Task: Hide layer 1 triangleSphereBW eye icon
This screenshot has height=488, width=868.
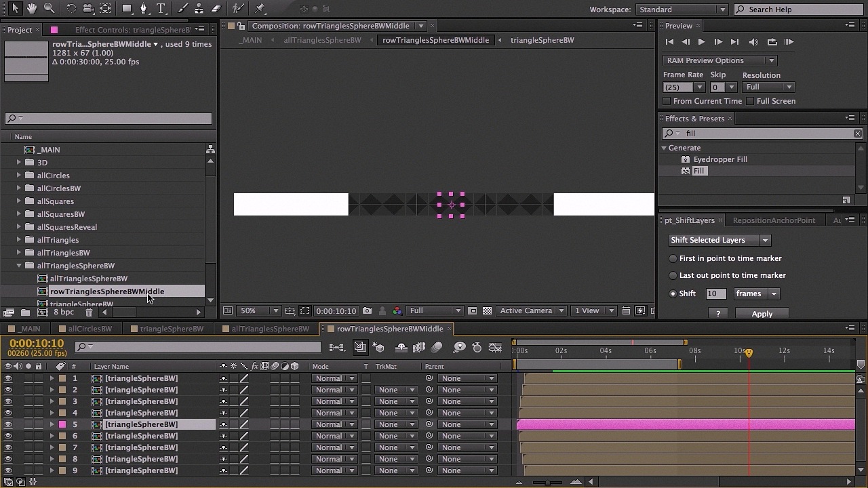Action: (x=8, y=378)
